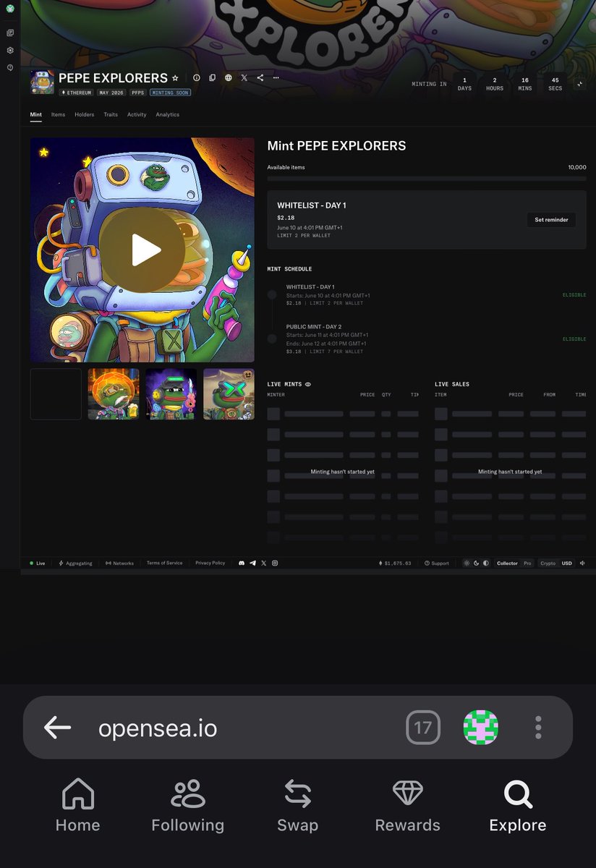Click the PFPS category badge

coord(137,93)
